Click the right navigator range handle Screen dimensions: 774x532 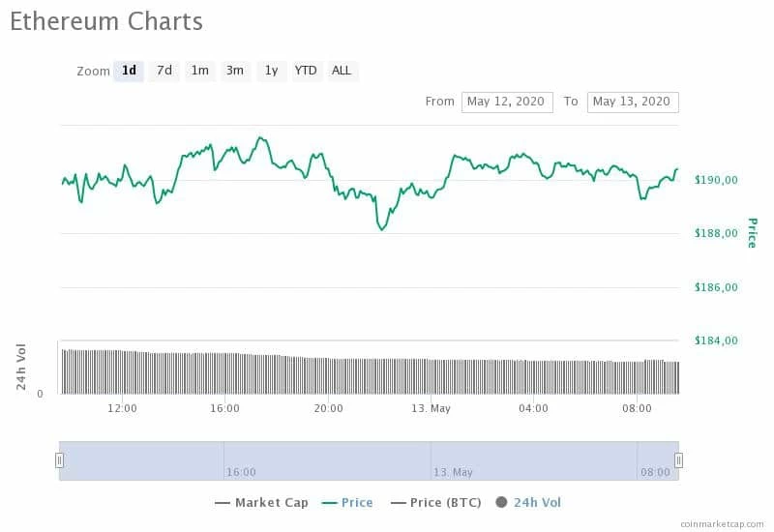(x=678, y=460)
